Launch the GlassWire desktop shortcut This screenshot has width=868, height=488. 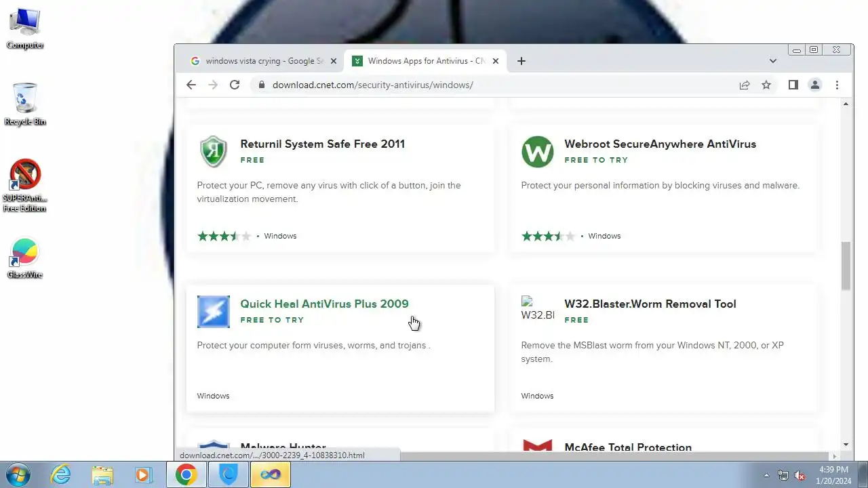(25, 259)
